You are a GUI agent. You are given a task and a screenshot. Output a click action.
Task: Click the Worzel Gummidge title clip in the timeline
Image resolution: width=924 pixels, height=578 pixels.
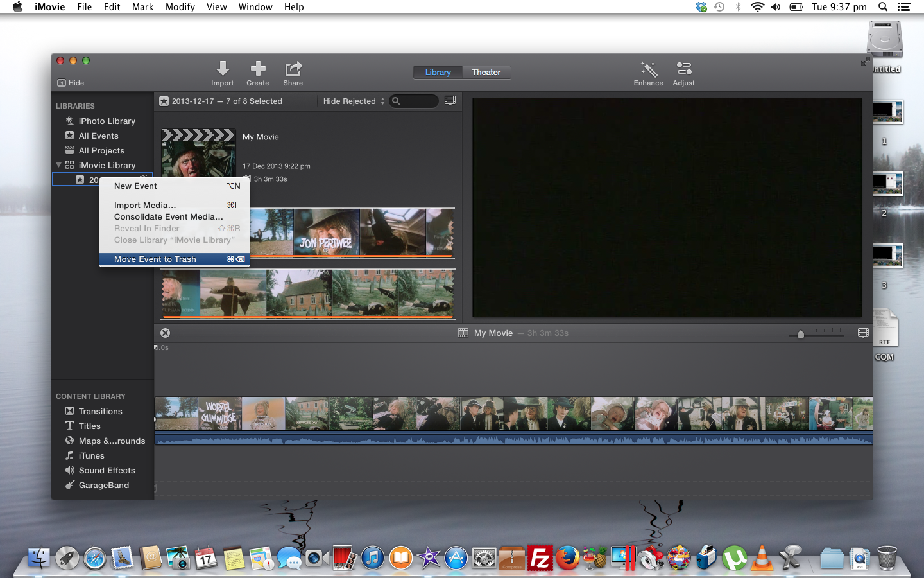220,414
